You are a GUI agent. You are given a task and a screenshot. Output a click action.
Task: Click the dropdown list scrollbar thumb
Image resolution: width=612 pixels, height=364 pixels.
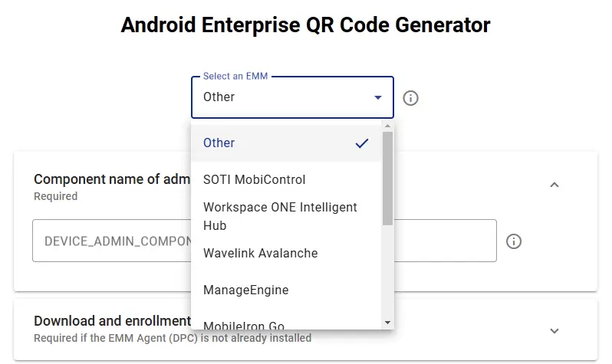(387, 179)
